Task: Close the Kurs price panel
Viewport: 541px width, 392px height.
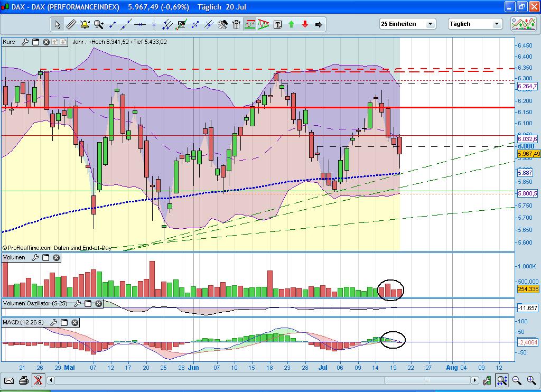Action: (x=46, y=42)
